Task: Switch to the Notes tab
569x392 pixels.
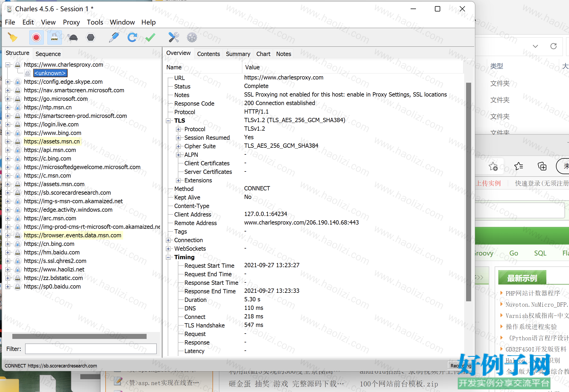Action: point(283,54)
